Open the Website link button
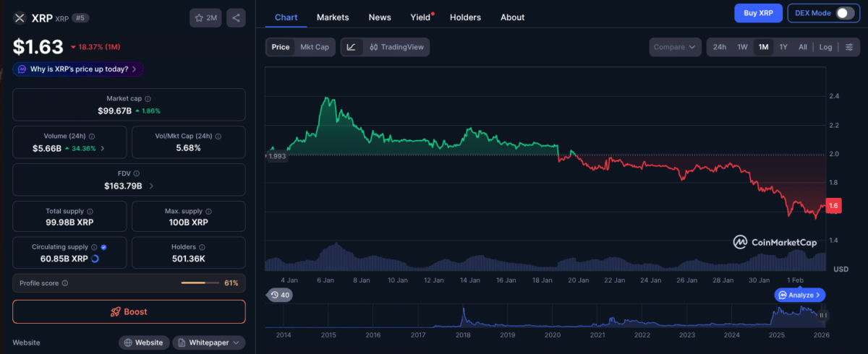Viewport: 868px width, 354px height. (144, 342)
